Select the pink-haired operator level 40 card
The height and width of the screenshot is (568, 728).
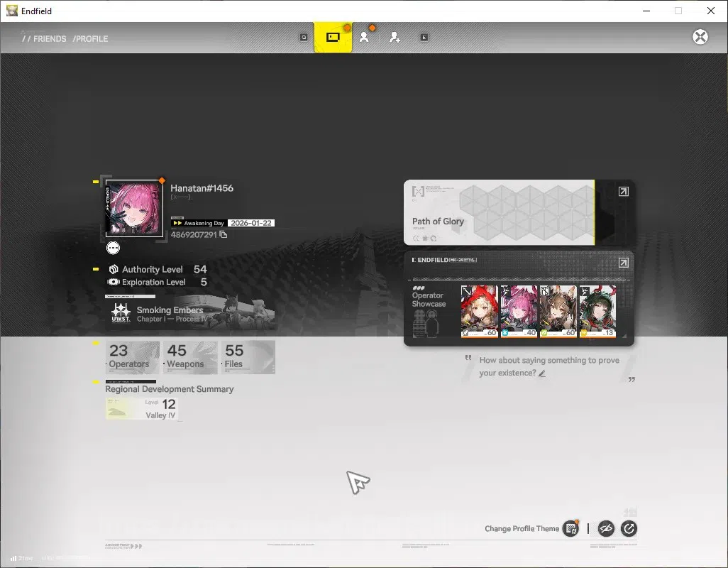click(519, 311)
